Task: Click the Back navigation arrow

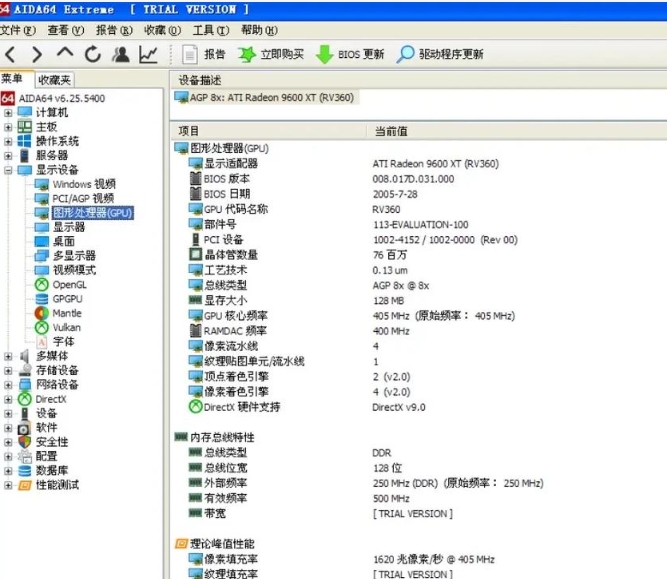Action: (11, 54)
